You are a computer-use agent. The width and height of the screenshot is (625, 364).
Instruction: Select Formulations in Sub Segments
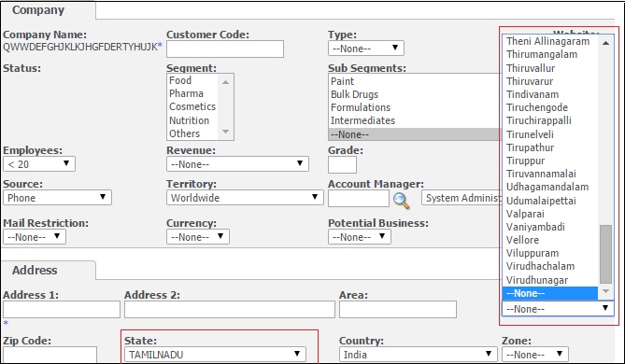[x=415, y=107]
